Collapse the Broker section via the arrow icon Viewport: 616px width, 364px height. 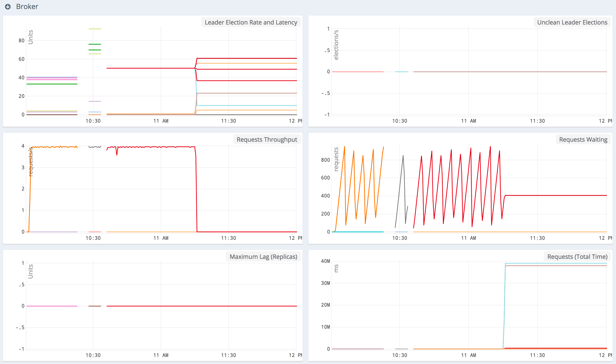click(8, 7)
